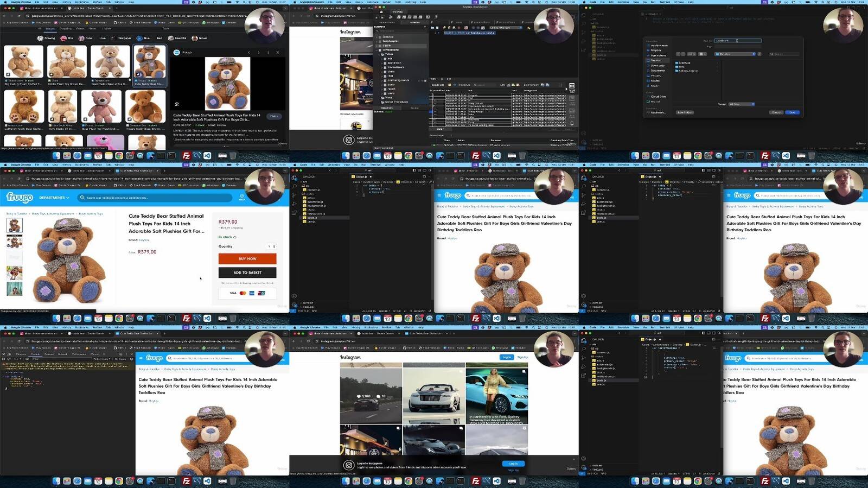
Task: Open the Big Cuddly Plush Stuffed teddy thumbnail
Action: (23, 61)
